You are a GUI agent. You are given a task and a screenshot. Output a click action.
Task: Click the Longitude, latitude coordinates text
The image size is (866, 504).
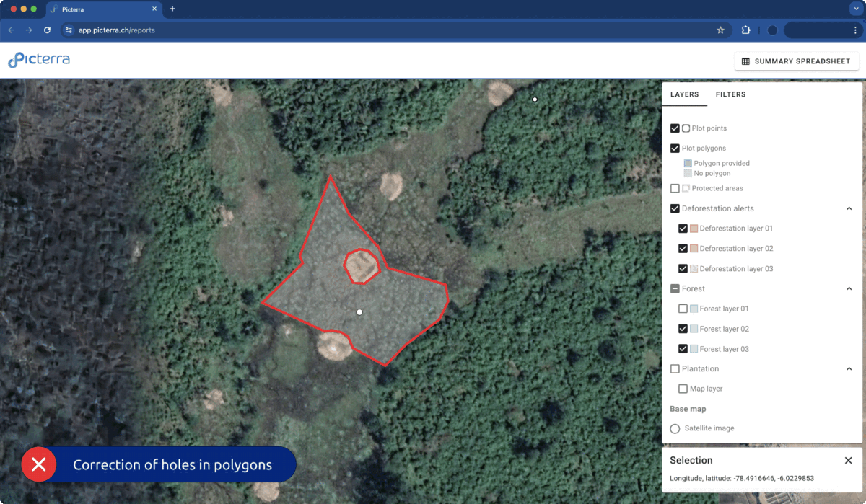(742, 478)
